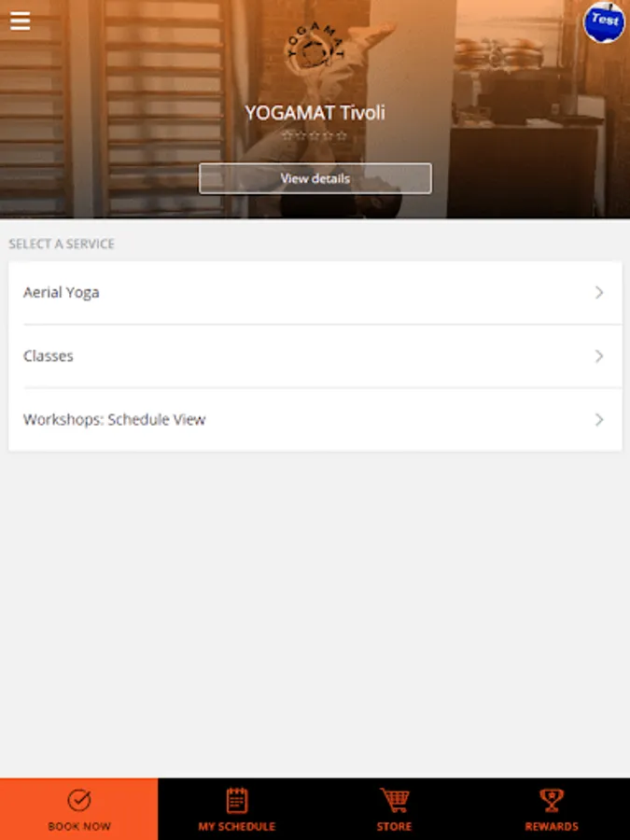Viewport: 630px width, 840px height.
Task: Click the YOGAMAT Tivoli studio title
Action: pos(315,113)
